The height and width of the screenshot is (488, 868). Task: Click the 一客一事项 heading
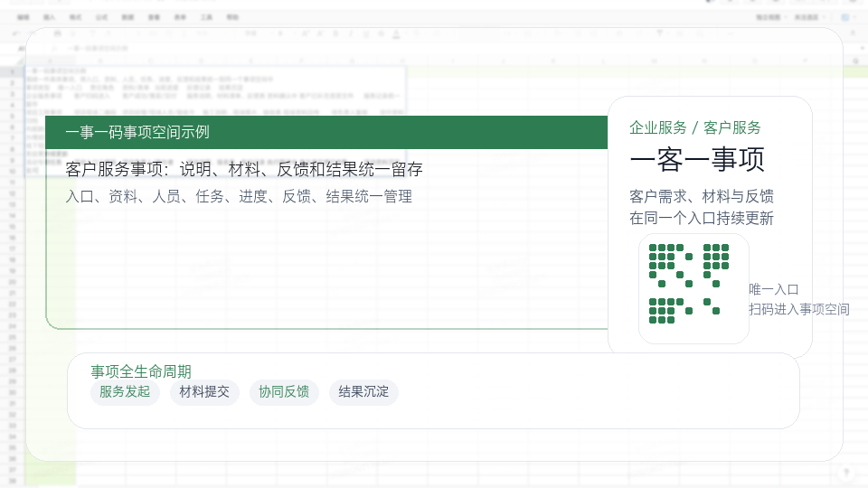697,160
